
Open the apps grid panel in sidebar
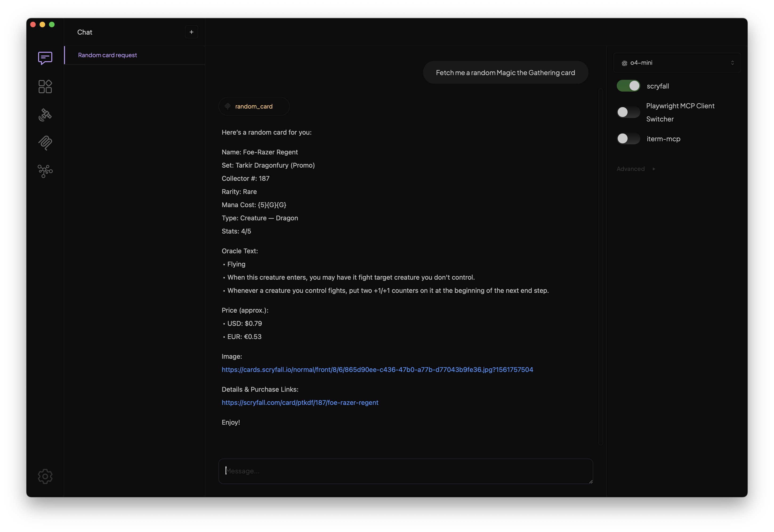[45, 86]
